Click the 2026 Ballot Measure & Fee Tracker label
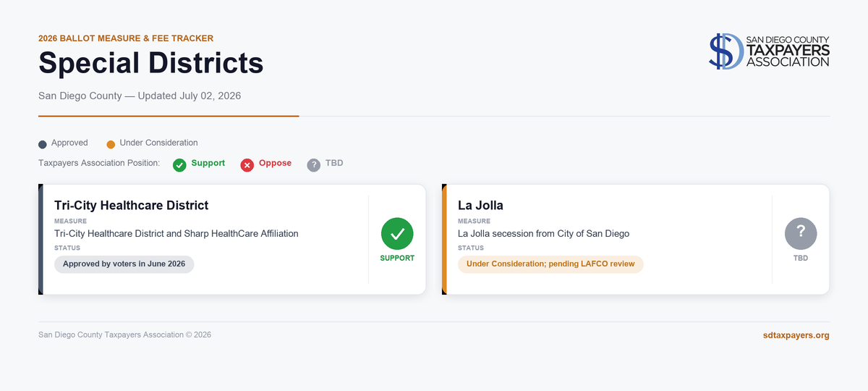Image resolution: width=868 pixels, height=391 pixels. click(126, 38)
